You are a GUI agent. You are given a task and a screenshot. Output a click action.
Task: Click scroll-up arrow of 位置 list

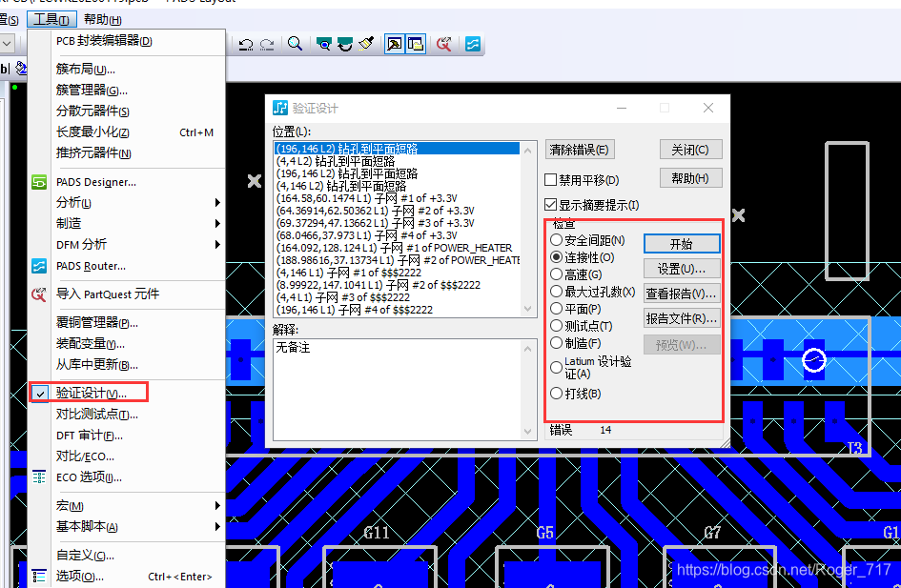[x=527, y=151]
